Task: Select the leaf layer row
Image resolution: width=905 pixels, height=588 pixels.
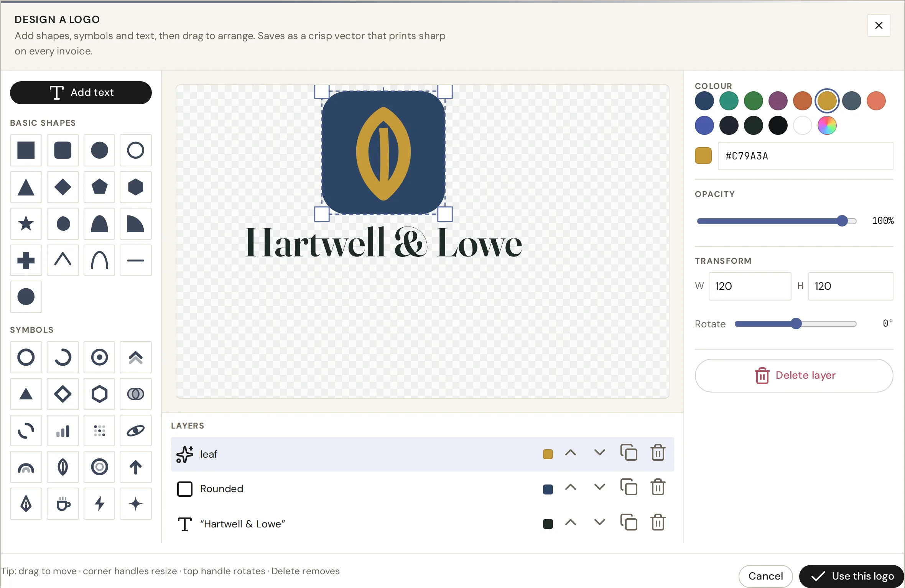Action: point(422,454)
